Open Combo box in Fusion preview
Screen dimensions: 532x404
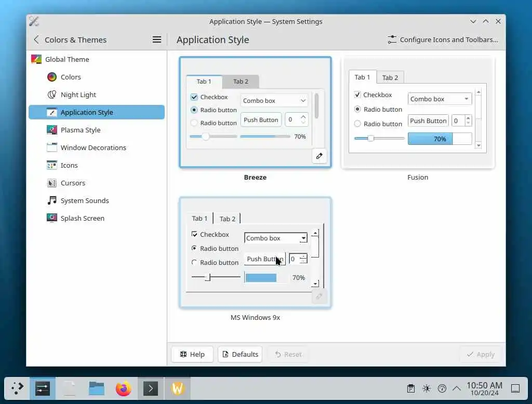click(x=440, y=99)
